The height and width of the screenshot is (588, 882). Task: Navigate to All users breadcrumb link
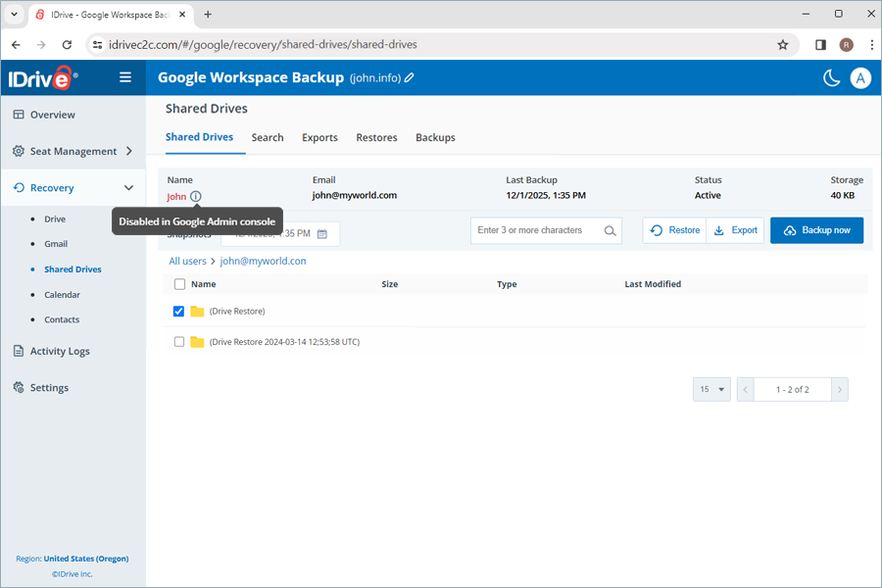[x=187, y=261]
